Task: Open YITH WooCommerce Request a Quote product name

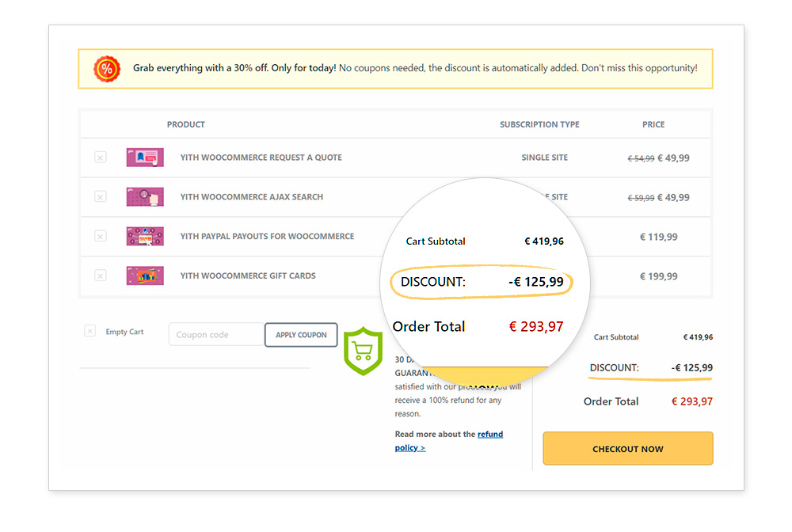Action: [x=261, y=158]
